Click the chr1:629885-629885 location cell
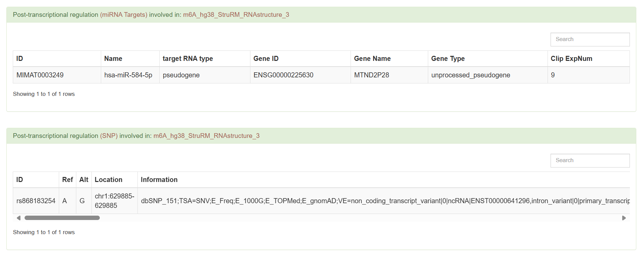The width and height of the screenshot is (644, 257). pyautogui.click(x=114, y=201)
